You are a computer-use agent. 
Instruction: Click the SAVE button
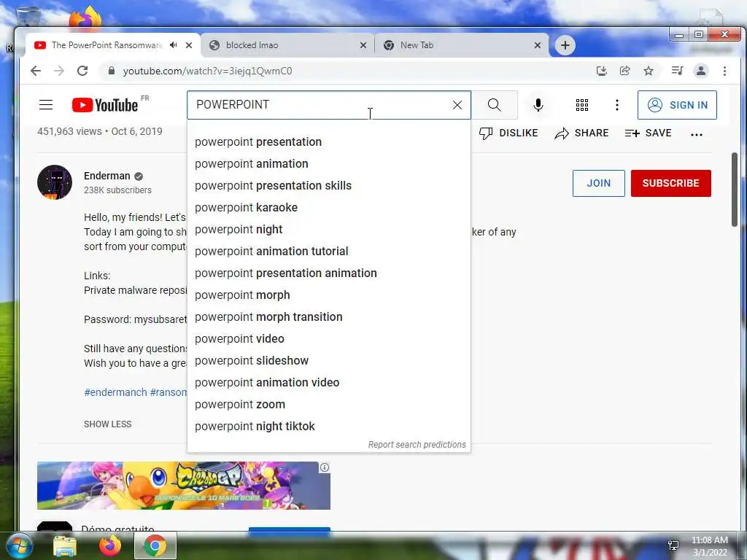648,133
